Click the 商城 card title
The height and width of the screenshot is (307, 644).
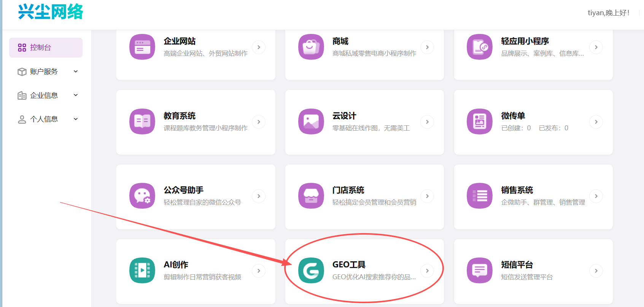[340, 41]
